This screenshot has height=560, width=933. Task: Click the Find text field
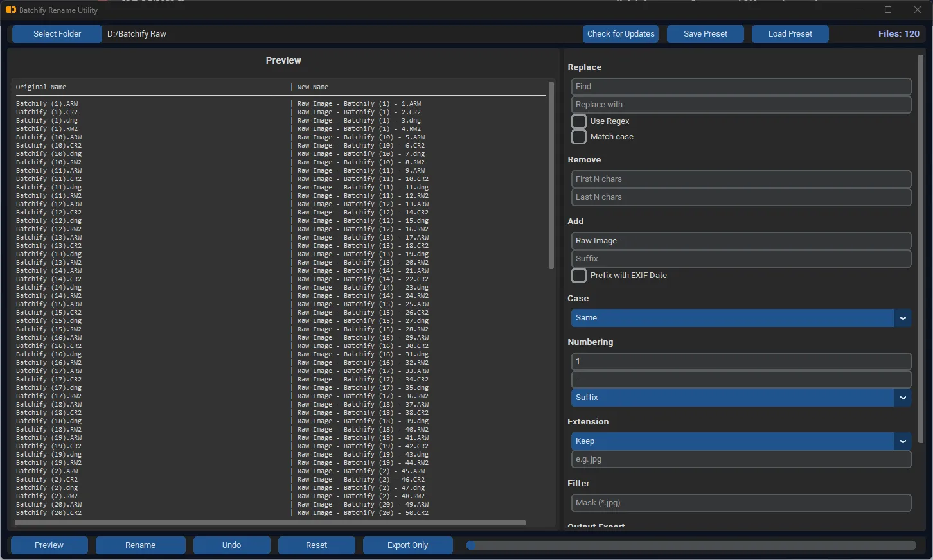pyautogui.click(x=740, y=87)
